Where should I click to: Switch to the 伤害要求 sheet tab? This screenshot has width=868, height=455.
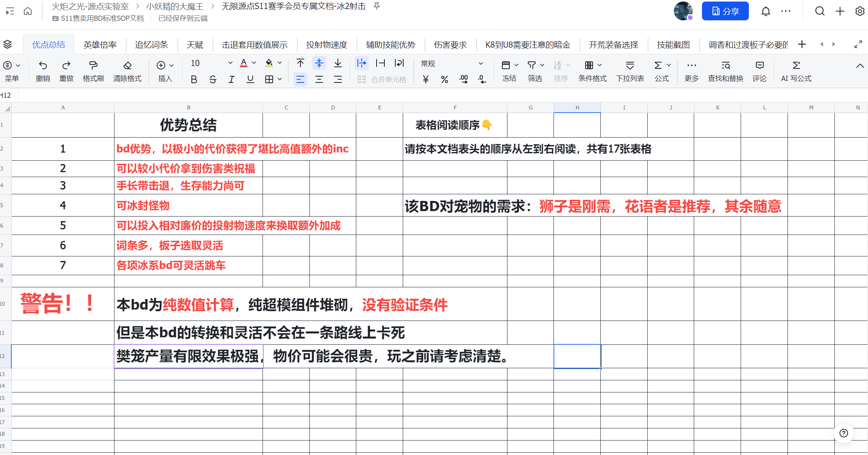[x=450, y=45]
